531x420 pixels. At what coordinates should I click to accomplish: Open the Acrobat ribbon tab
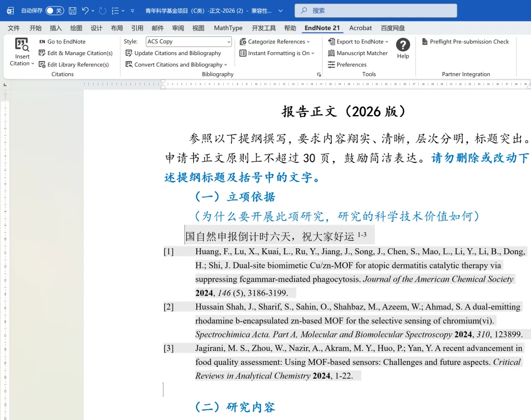(360, 28)
